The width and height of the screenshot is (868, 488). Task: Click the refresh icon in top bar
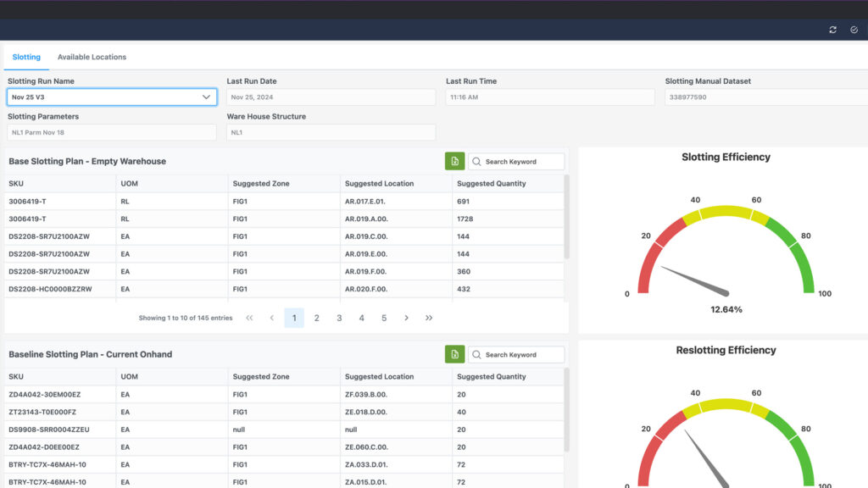832,30
